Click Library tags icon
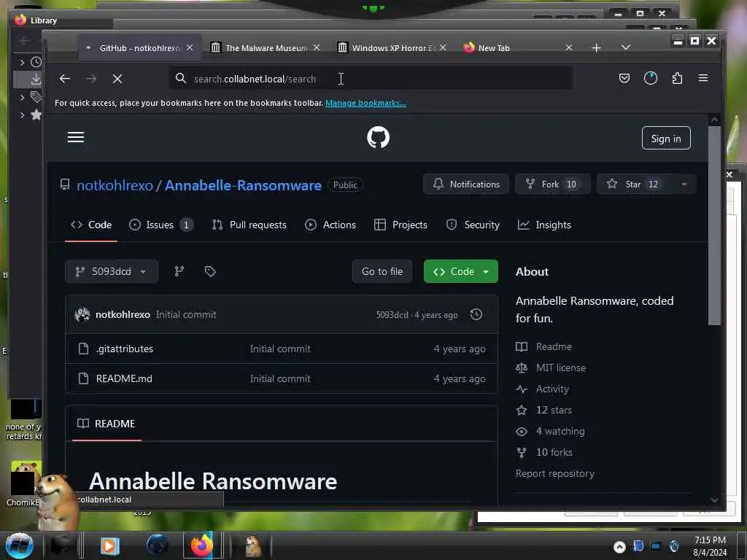Image resolution: width=747 pixels, height=560 pixels. (x=36, y=97)
